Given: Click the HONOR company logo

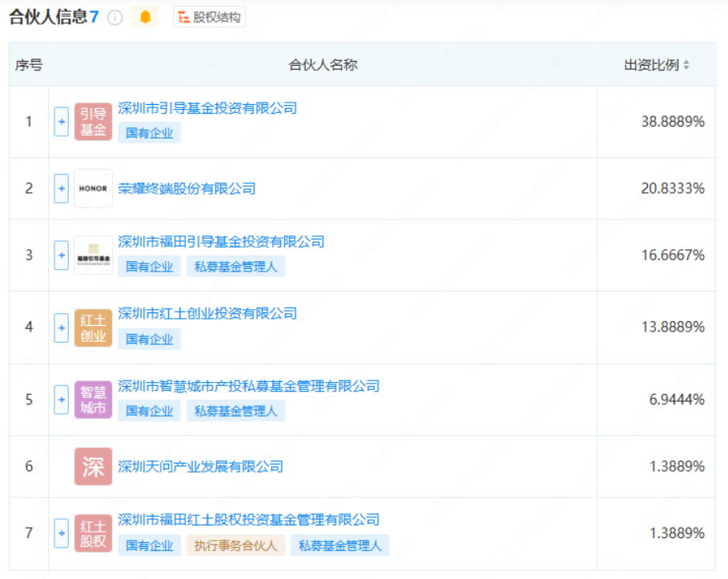Looking at the screenshot, I should 93,189.
